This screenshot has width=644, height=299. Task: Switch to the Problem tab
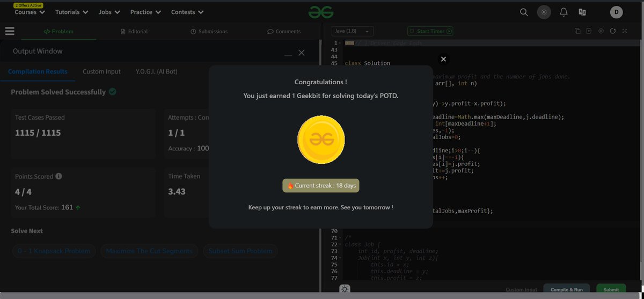(x=58, y=31)
